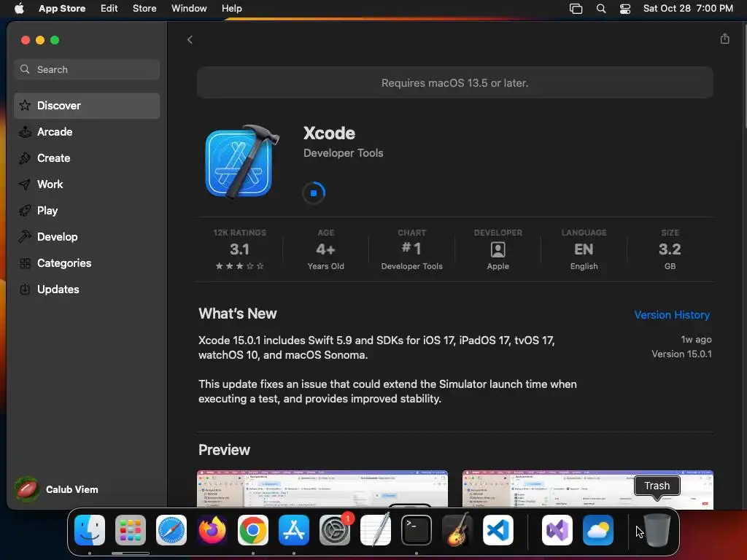Open the Arcade section

87,132
